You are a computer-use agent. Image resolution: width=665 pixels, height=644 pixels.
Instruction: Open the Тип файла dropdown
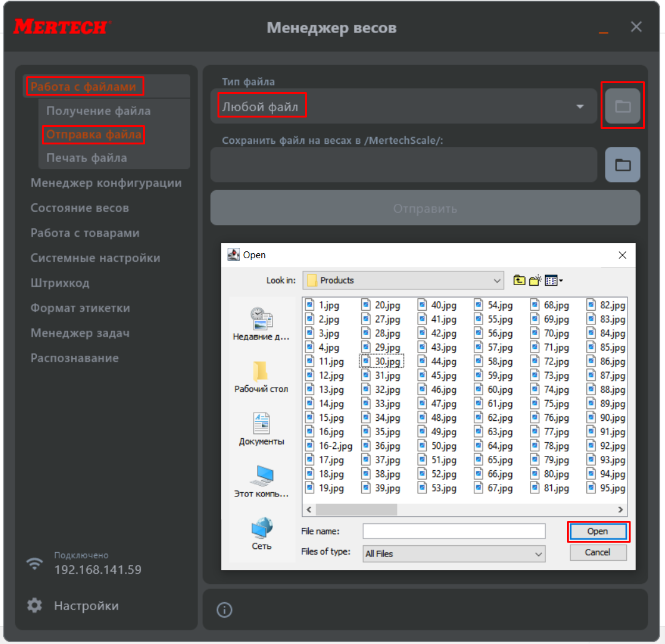[579, 107]
